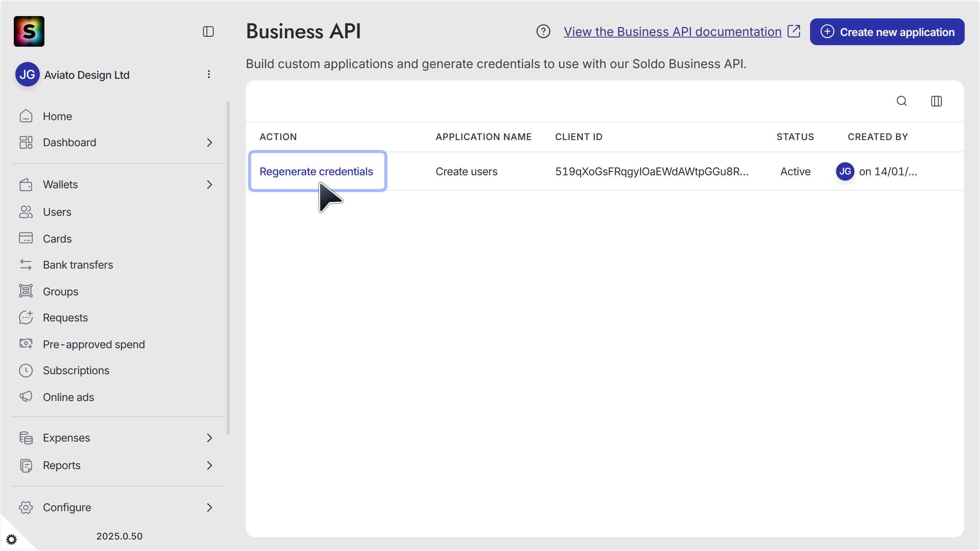Expand the Expenses chevron
980x551 pixels.
209,438
